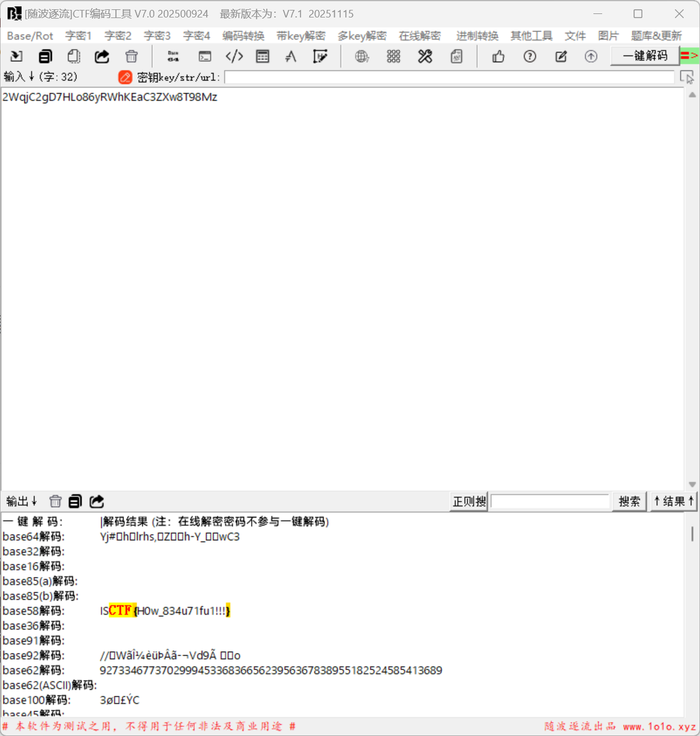
Task: Open the 题库&更新 menu
Action: tap(656, 36)
